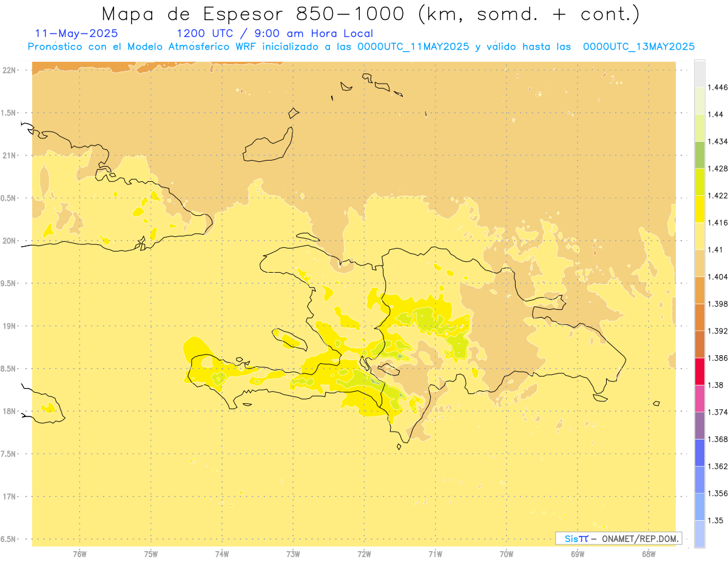This screenshot has width=728, height=562.
Task: Click the '1.398' colorbar value
Action: pyautogui.click(x=718, y=304)
